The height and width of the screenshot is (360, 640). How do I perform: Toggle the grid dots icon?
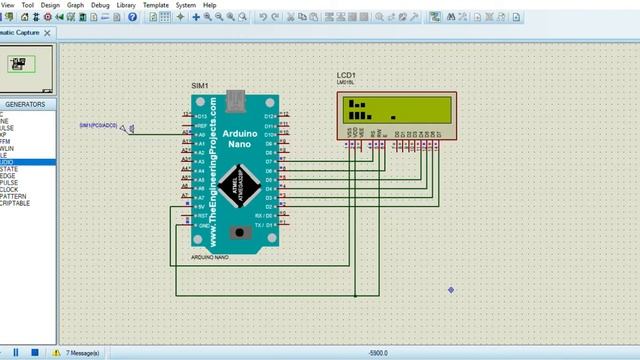coord(165,17)
